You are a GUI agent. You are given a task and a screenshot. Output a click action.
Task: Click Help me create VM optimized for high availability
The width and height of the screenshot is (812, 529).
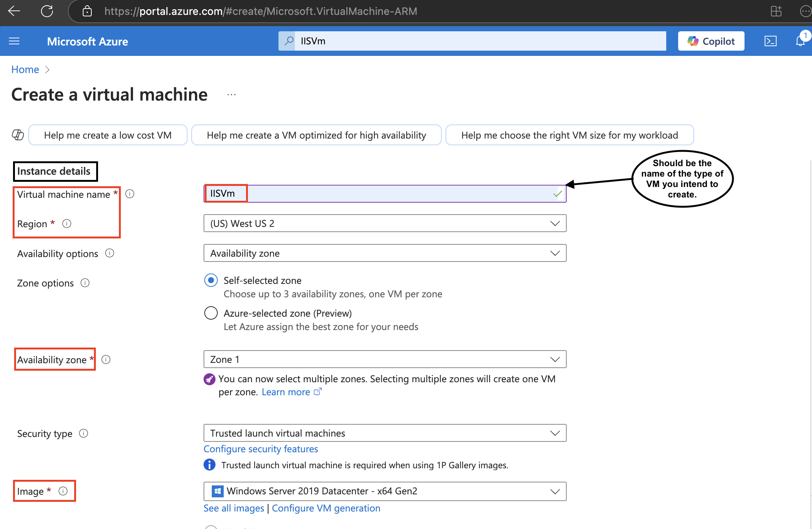point(316,135)
